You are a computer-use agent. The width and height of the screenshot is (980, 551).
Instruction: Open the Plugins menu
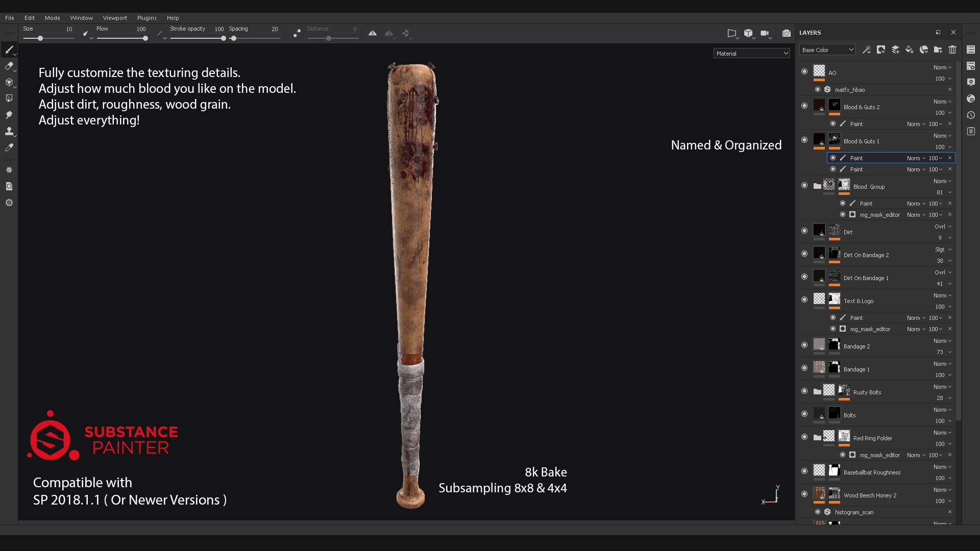coord(146,18)
